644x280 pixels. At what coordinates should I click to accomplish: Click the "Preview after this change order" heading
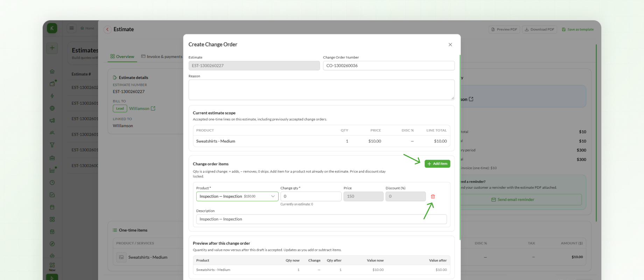click(222, 243)
